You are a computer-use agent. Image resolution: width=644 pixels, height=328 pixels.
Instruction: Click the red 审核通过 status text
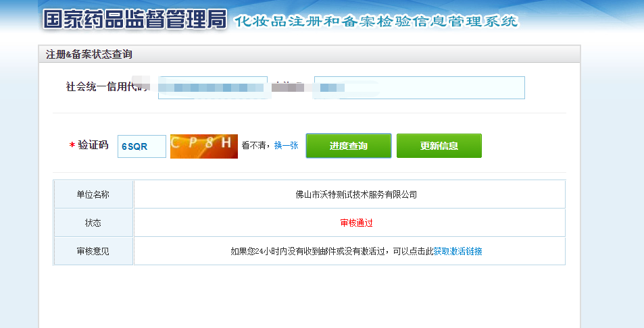(356, 223)
